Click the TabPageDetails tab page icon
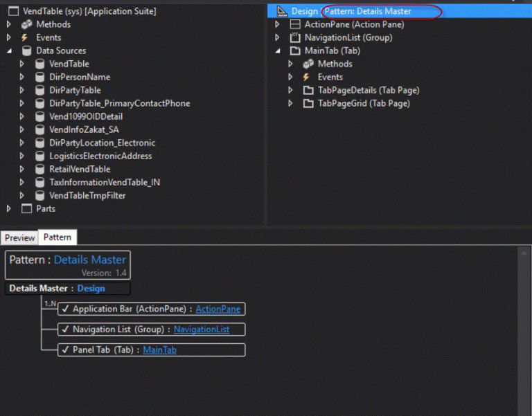 pyautogui.click(x=308, y=91)
